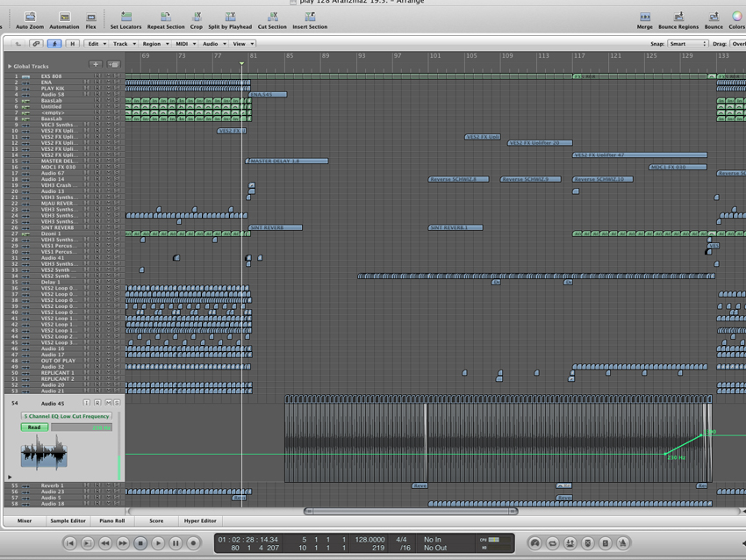Open the Mixer tab
This screenshot has width=746, height=560.
pyautogui.click(x=25, y=521)
